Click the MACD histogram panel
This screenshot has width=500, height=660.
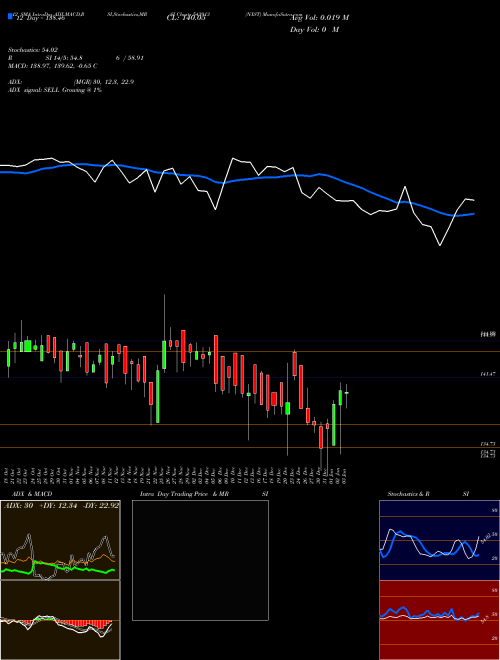60,620
